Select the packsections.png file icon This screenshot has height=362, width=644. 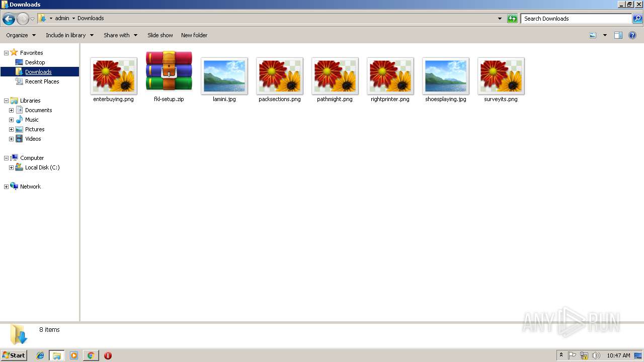click(x=280, y=76)
